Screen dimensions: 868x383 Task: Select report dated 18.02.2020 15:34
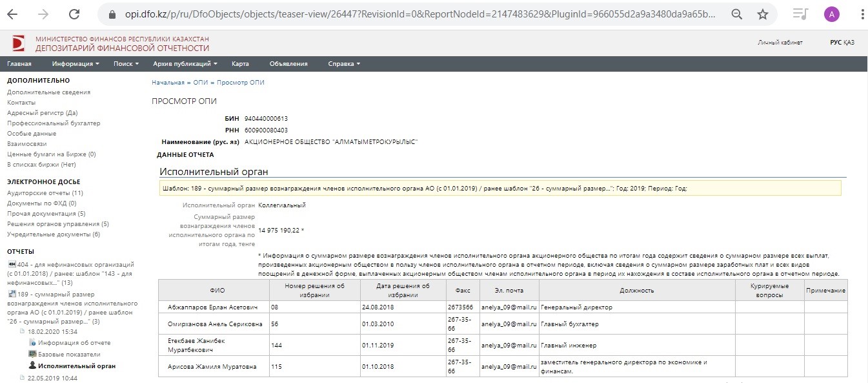point(51,331)
